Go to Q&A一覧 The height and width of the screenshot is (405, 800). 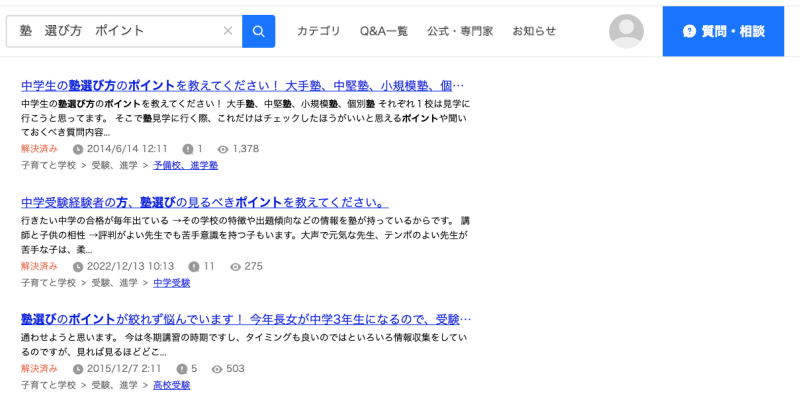coord(384,31)
